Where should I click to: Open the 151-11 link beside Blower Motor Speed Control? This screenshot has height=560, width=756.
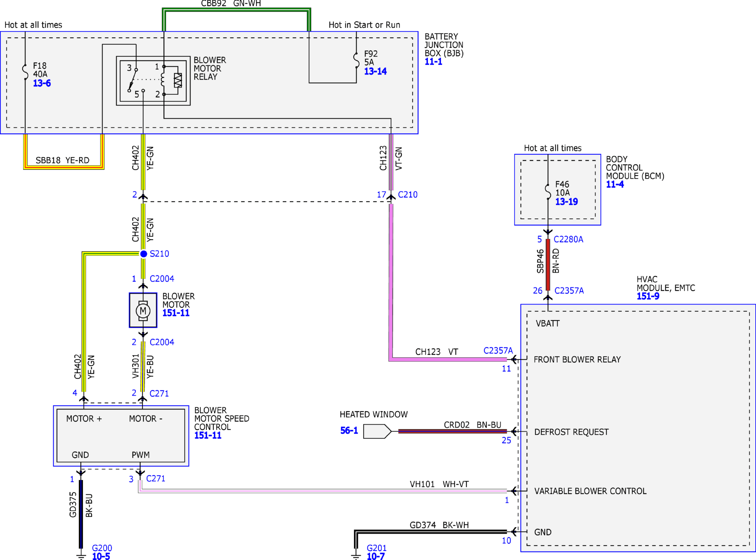click(208, 435)
